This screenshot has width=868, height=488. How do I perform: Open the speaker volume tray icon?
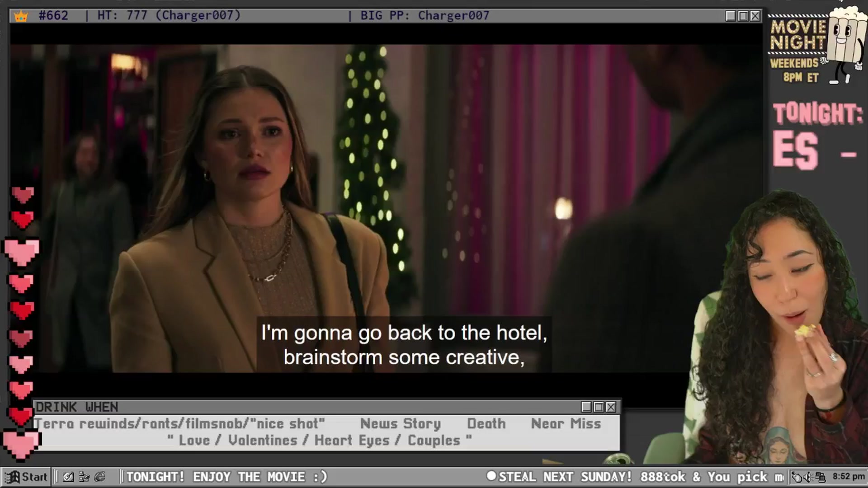[x=808, y=477]
